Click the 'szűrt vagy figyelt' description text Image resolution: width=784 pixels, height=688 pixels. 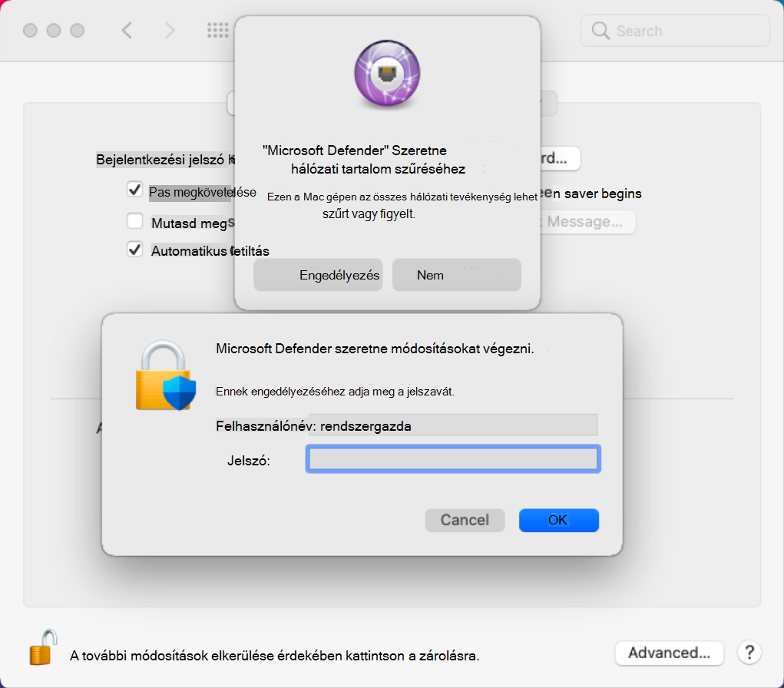point(369,214)
